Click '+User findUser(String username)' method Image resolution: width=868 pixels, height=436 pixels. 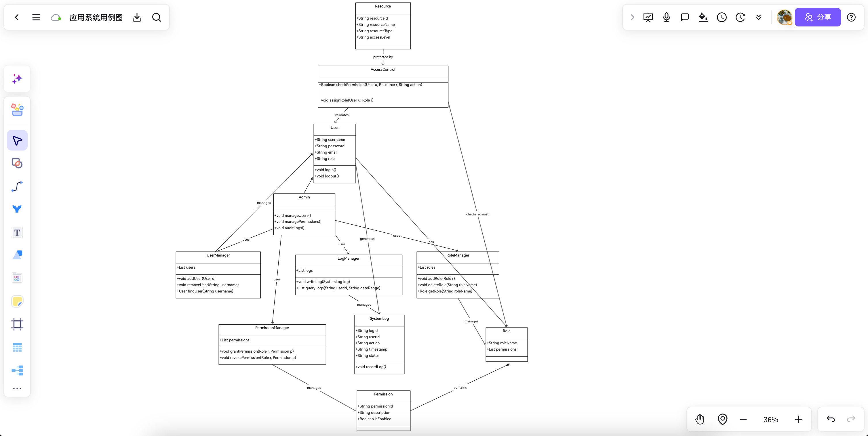tap(205, 291)
